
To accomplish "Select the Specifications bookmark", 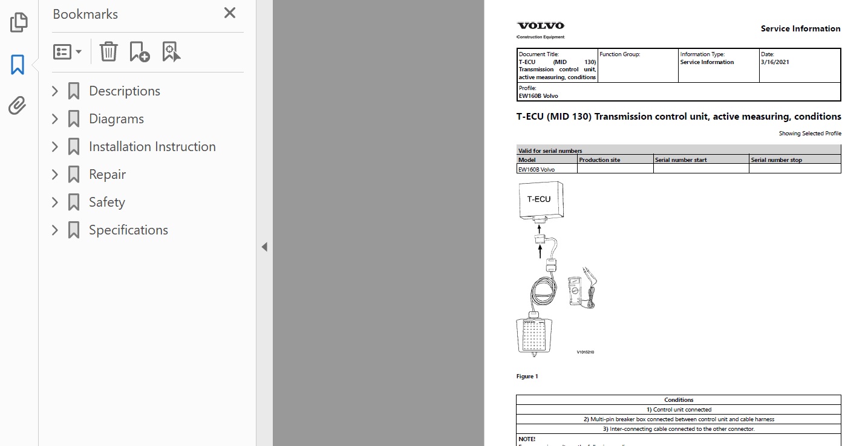I will 128,230.
